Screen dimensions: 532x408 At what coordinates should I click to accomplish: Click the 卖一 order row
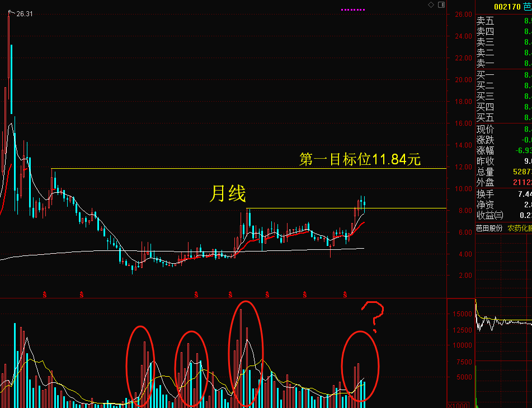pyautogui.click(x=503, y=63)
